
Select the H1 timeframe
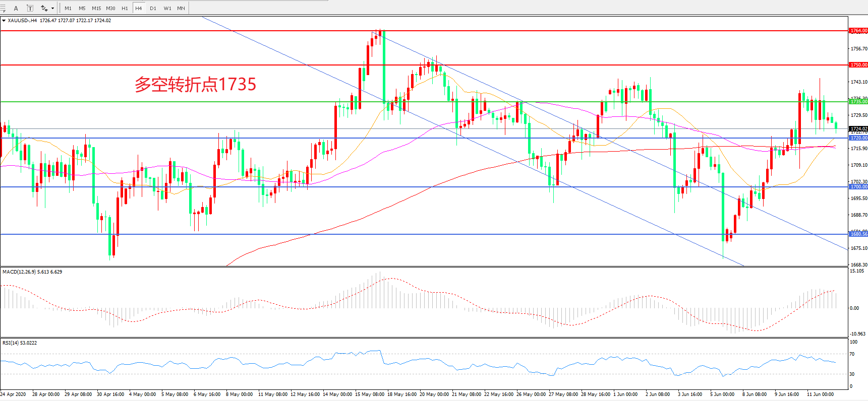pos(125,8)
